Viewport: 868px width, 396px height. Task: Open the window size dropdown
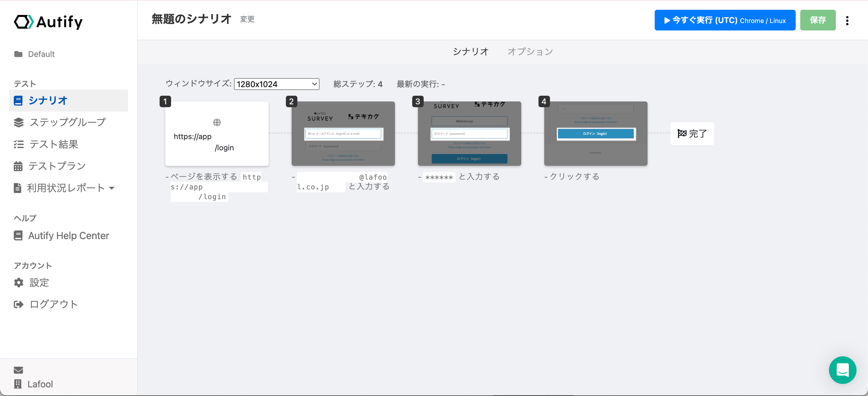[276, 84]
